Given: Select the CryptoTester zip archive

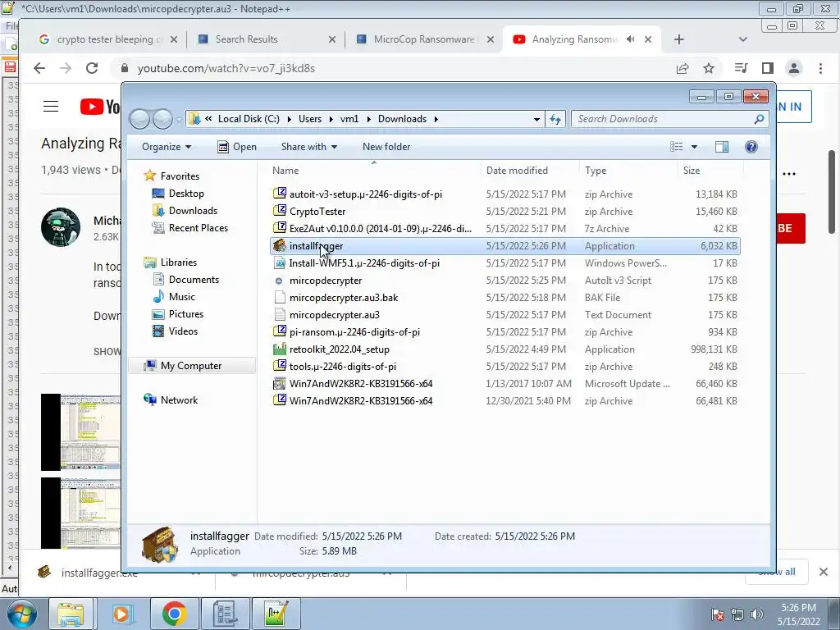Looking at the screenshot, I should (x=505, y=212).
